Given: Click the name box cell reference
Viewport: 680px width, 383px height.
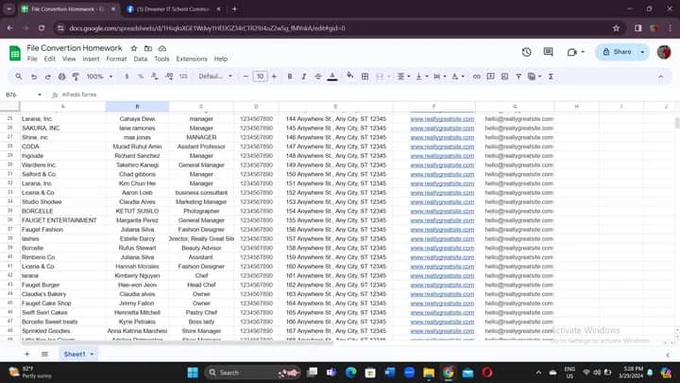Looking at the screenshot, I should (23, 95).
